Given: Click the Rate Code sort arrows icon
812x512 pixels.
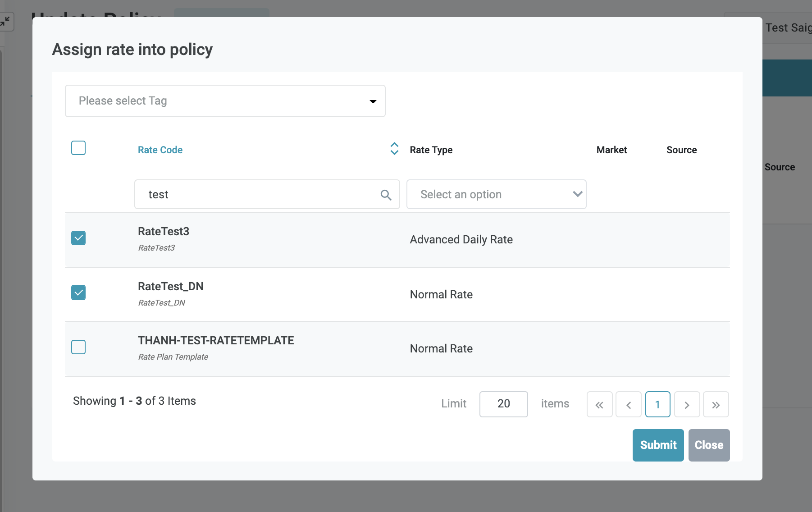Looking at the screenshot, I should tap(394, 149).
